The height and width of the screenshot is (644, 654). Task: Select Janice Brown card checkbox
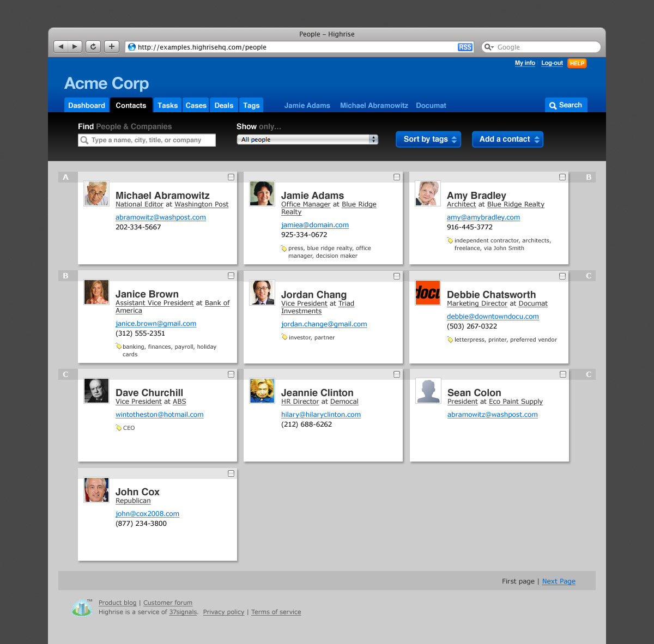click(231, 276)
